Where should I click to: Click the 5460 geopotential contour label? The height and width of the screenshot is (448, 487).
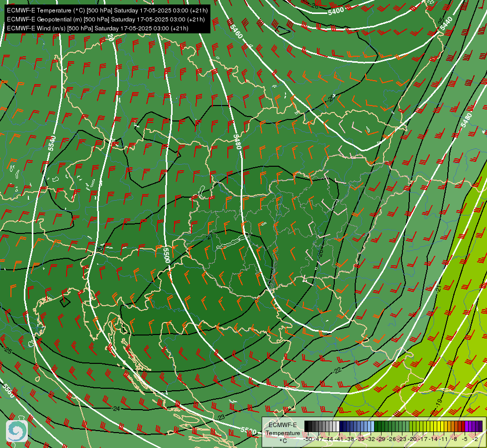pos(236,31)
